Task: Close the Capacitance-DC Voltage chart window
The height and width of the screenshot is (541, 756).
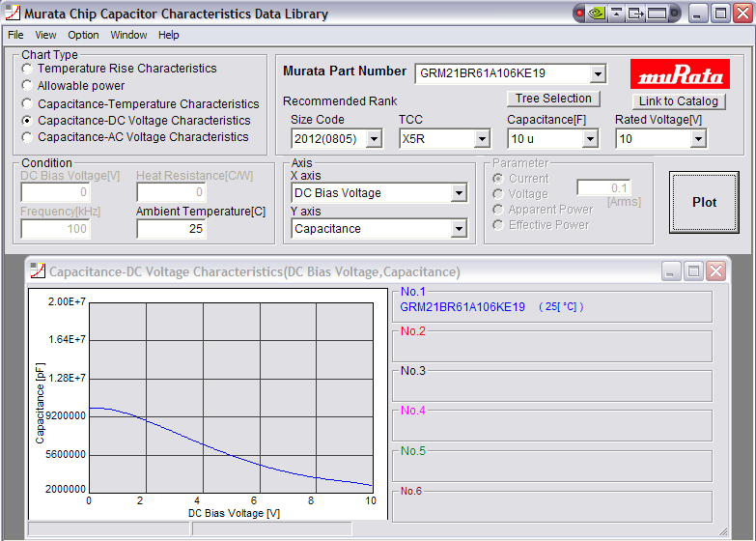Action: click(716, 271)
